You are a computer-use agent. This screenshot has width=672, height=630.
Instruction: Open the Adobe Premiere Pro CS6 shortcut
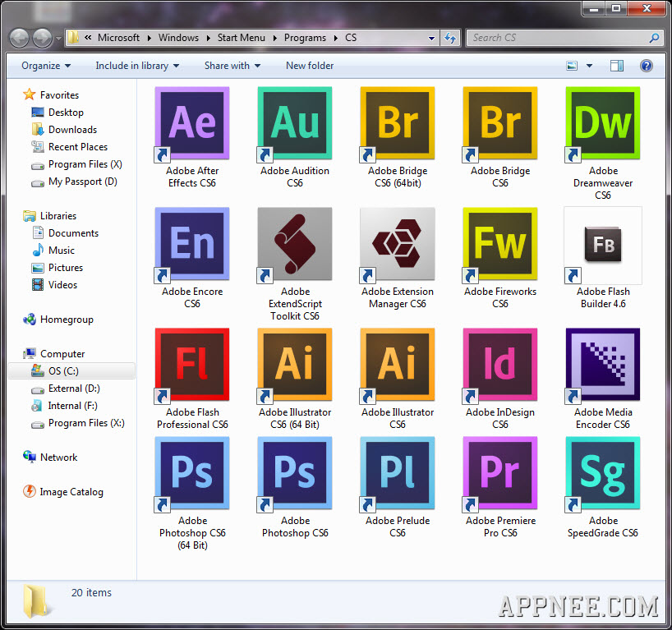pyautogui.click(x=500, y=473)
